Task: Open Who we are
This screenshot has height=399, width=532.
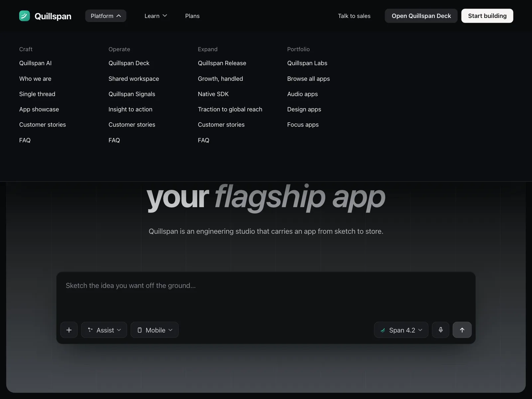Action: pos(35,79)
